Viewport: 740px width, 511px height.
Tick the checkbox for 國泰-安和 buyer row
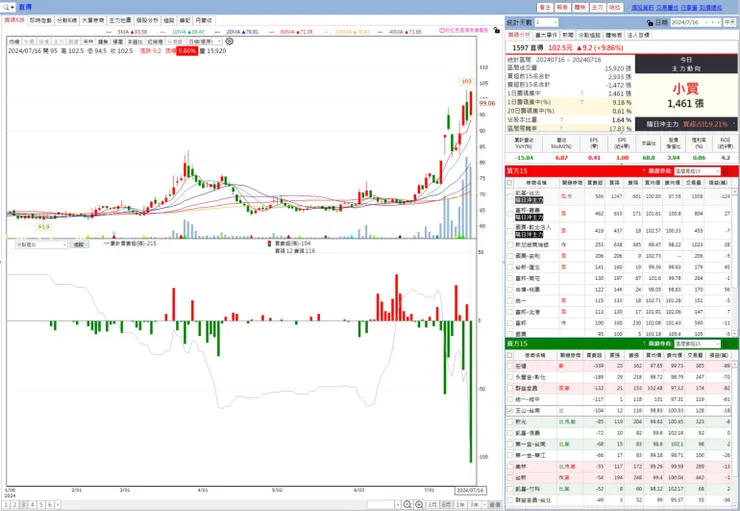coord(510,256)
